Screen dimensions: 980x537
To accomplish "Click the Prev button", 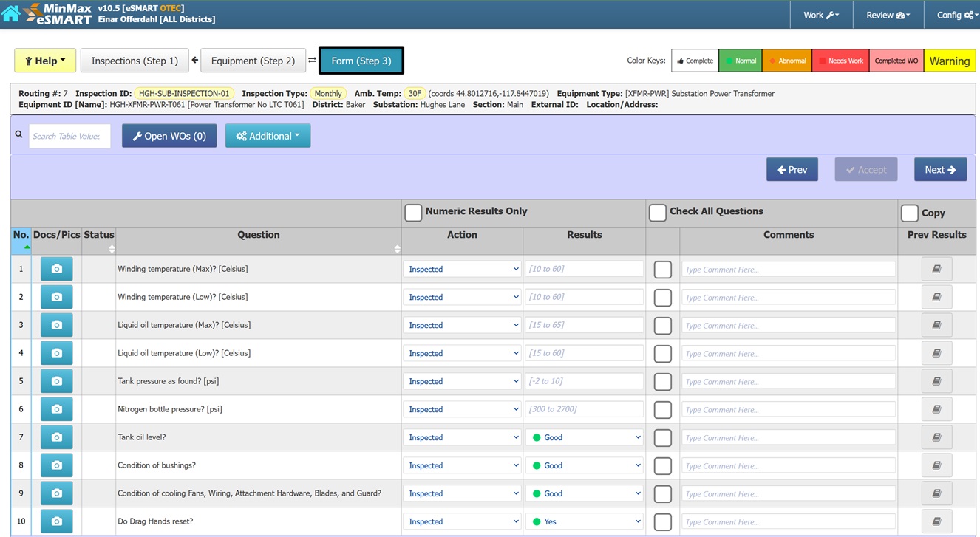I will pyautogui.click(x=792, y=169).
